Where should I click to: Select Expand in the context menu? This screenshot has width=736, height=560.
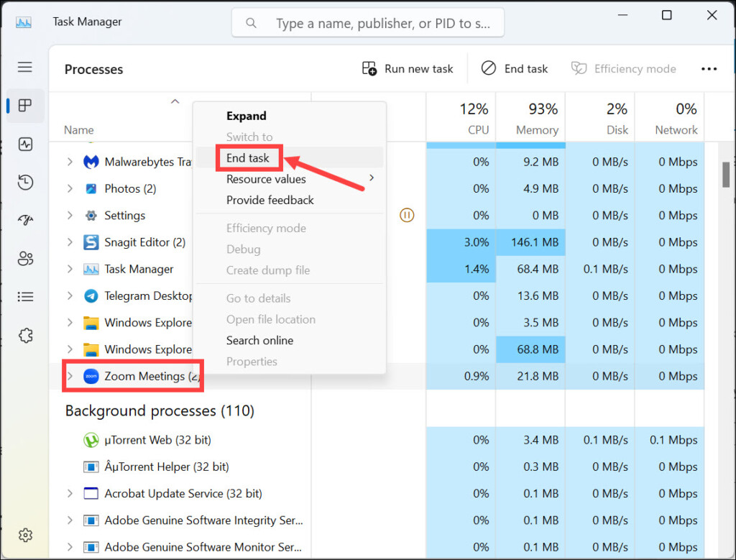(247, 116)
